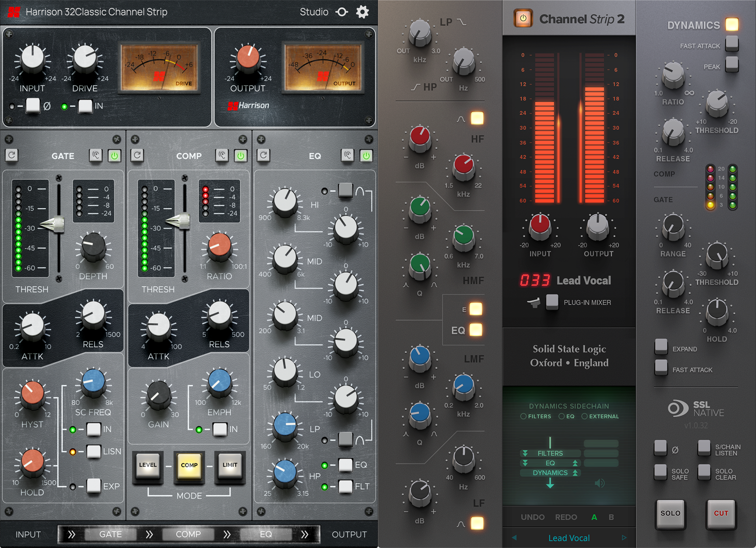
Task: Click the chevron between GATE and COMP routing
Action: (149, 534)
